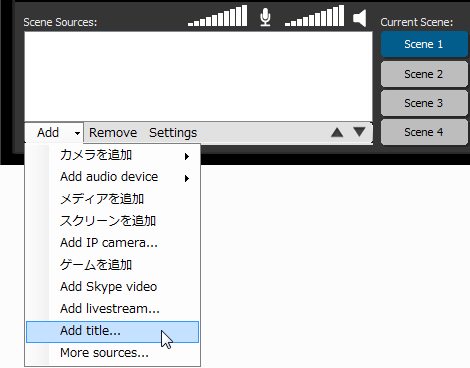Choose Add Skype video entry

coord(113,287)
